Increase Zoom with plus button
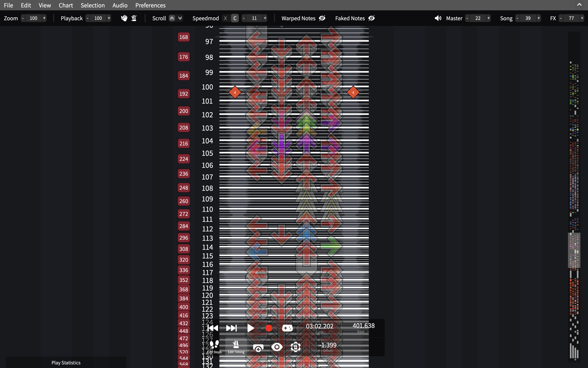 44,18
